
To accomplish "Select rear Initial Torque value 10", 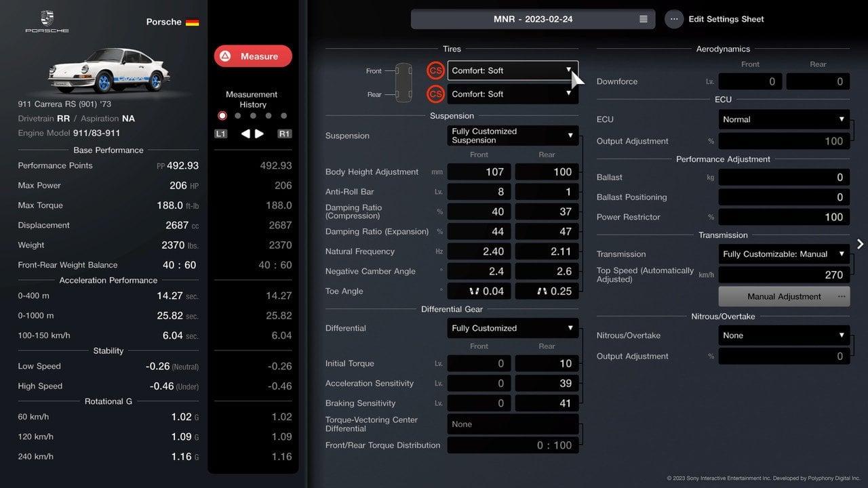I will 547,363.
